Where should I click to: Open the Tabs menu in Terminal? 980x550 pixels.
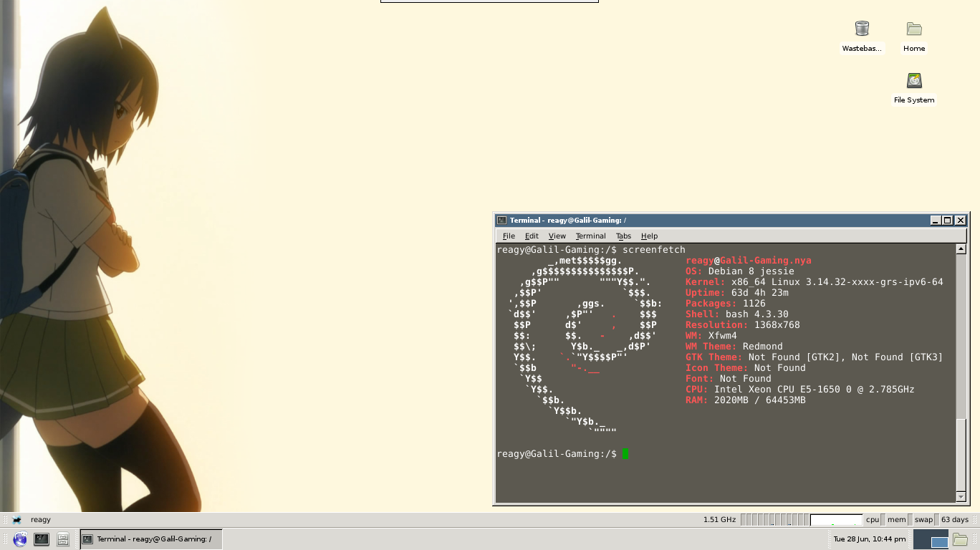coord(623,236)
